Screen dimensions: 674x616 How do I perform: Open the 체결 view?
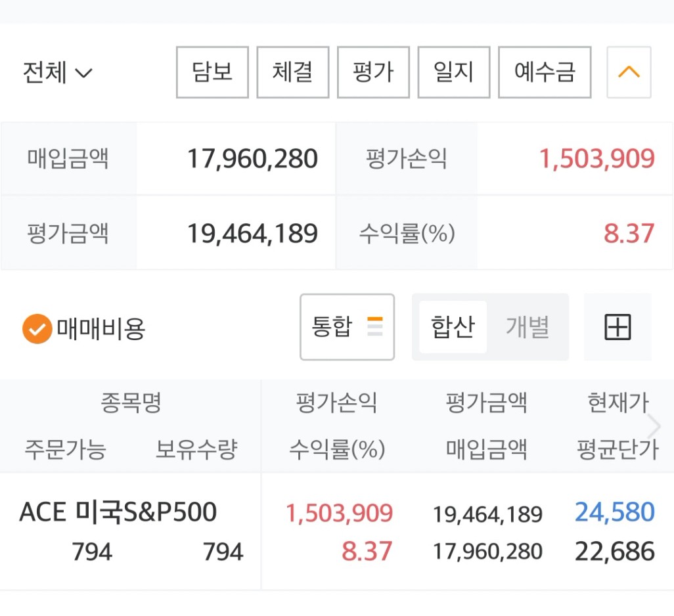(x=292, y=72)
